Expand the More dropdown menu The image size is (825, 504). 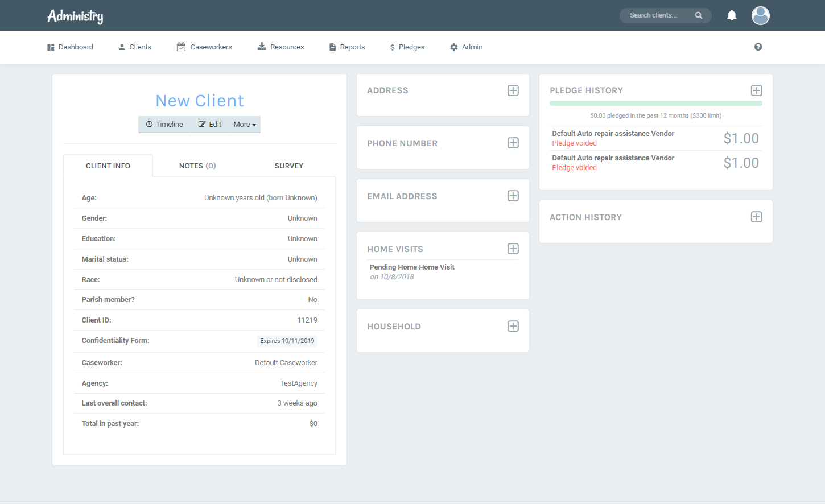(x=245, y=125)
